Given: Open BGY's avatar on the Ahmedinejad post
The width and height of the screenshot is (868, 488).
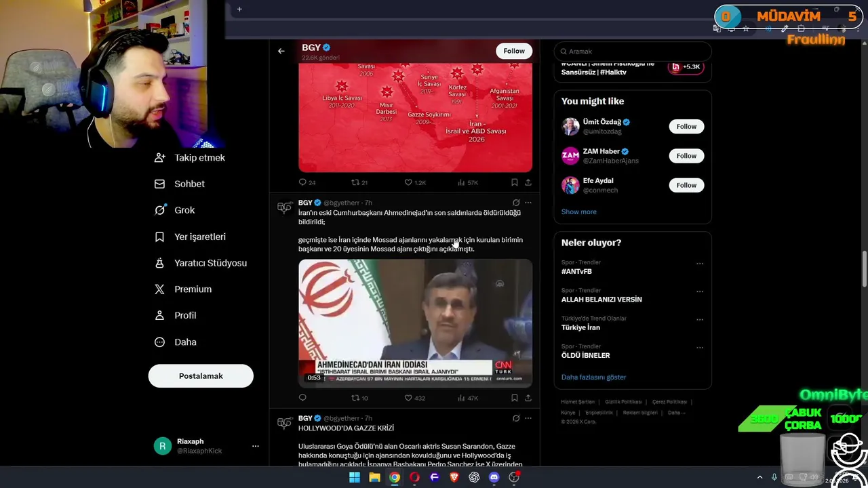Looking at the screenshot, I should click(x=284, y=207).
